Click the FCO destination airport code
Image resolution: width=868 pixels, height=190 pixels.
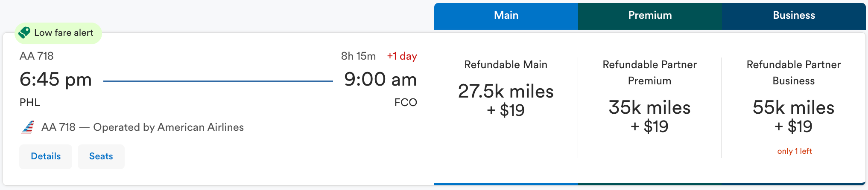tap(406, 103)
